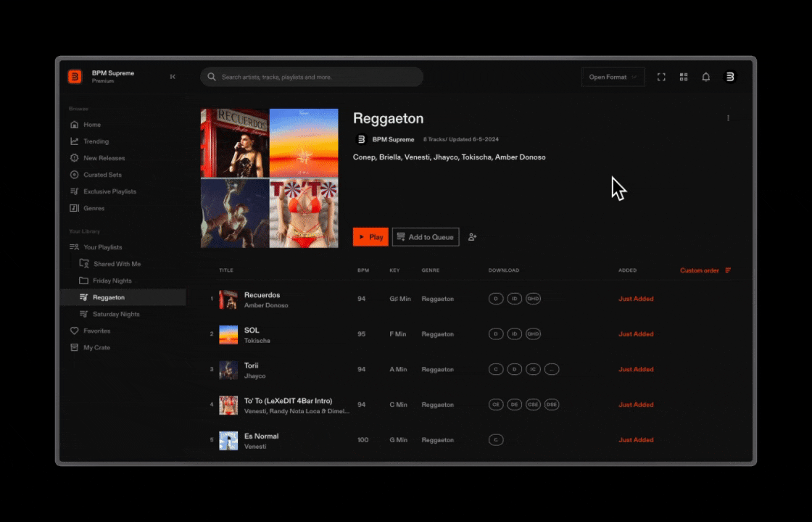Download D version of Torii
812x522 pixels.
click(514, 369)
